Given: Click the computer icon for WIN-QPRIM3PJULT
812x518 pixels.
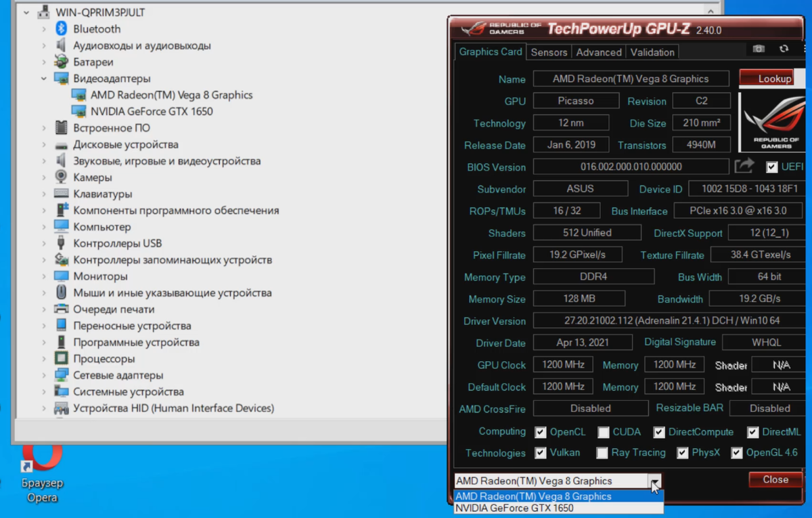Looking at the screenshot, I should 44,12.
